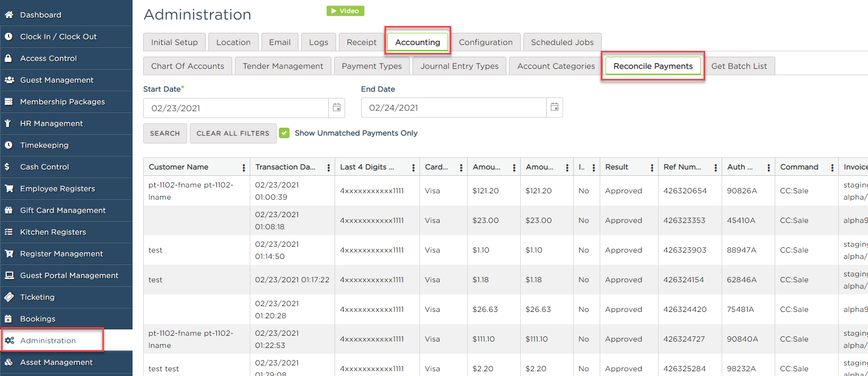This screenshot has height=376, width=868.
Task: Open Card column options menu
Action: 461,167
